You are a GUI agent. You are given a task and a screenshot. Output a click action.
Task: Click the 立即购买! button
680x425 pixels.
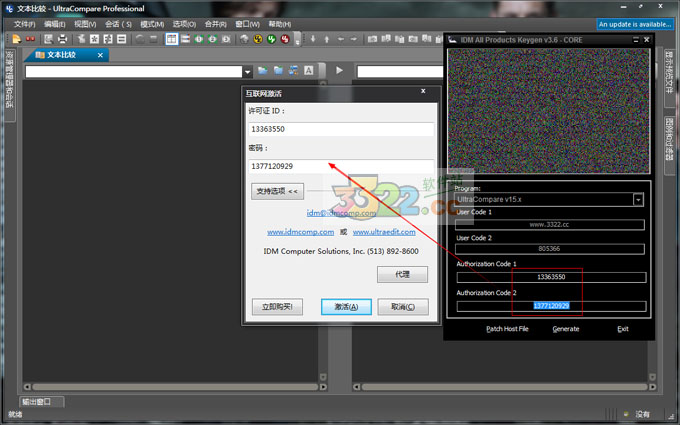click(x=277, y=307)
